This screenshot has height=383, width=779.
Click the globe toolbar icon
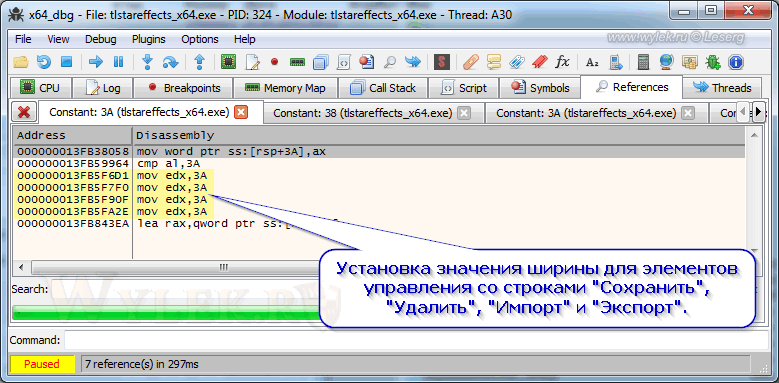pos(667,62)
